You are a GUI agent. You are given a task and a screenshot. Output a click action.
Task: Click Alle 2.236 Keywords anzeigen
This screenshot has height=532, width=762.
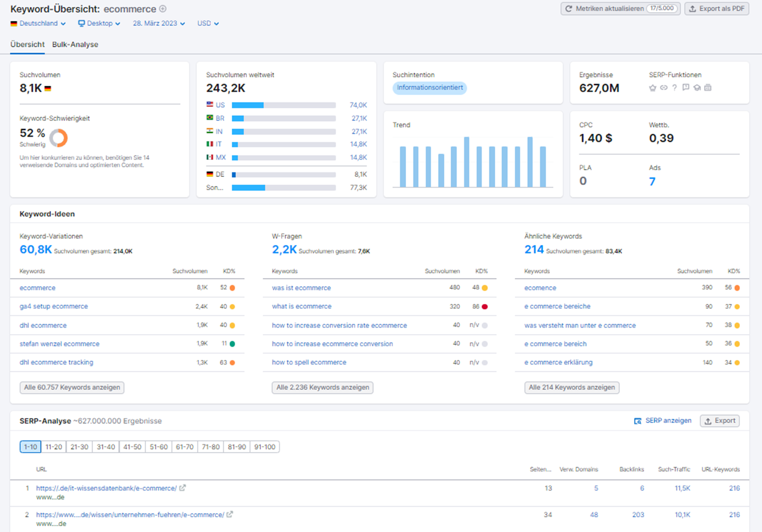tap(323, 387)
